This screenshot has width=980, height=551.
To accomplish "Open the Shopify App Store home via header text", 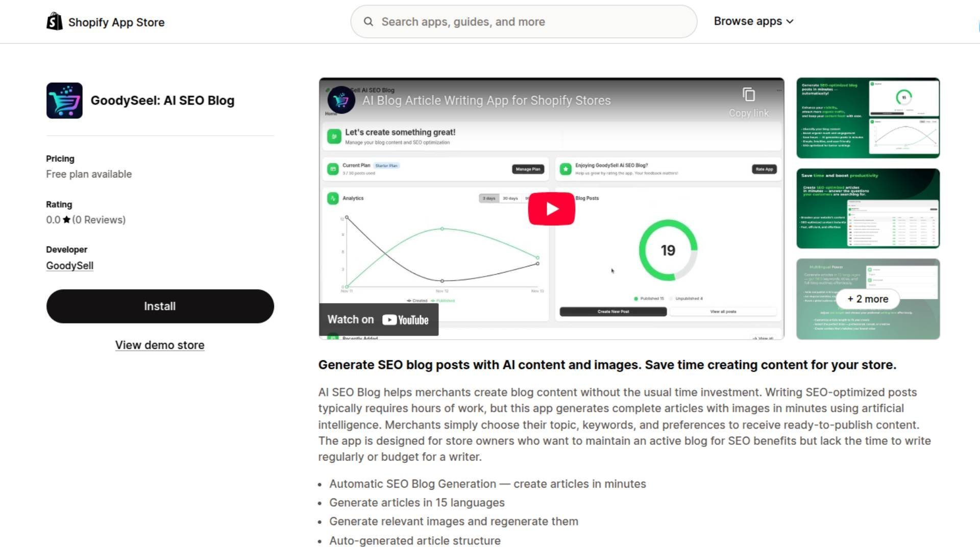I will tap(116, 22).
